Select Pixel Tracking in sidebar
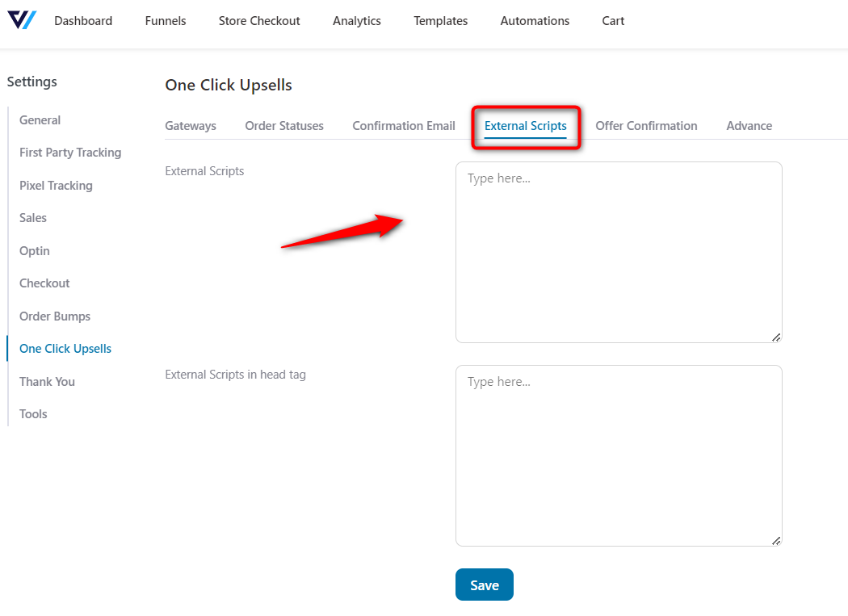The width and height of the screenshot is (848, 616). [56, 186]
